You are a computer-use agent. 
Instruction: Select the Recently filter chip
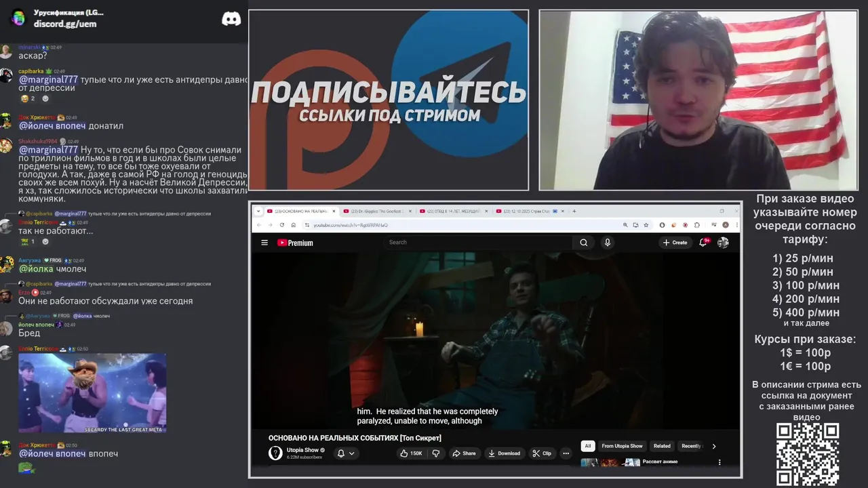[691, 446]
